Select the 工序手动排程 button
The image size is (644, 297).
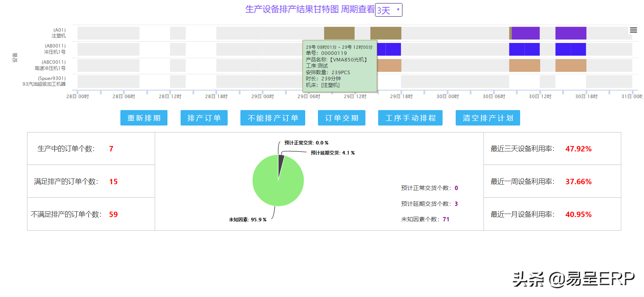(410, 118)
